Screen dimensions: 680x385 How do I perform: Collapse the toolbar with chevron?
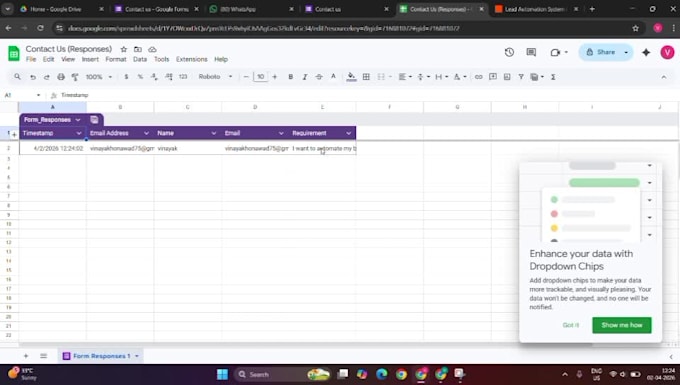click(x=664, y=77)
